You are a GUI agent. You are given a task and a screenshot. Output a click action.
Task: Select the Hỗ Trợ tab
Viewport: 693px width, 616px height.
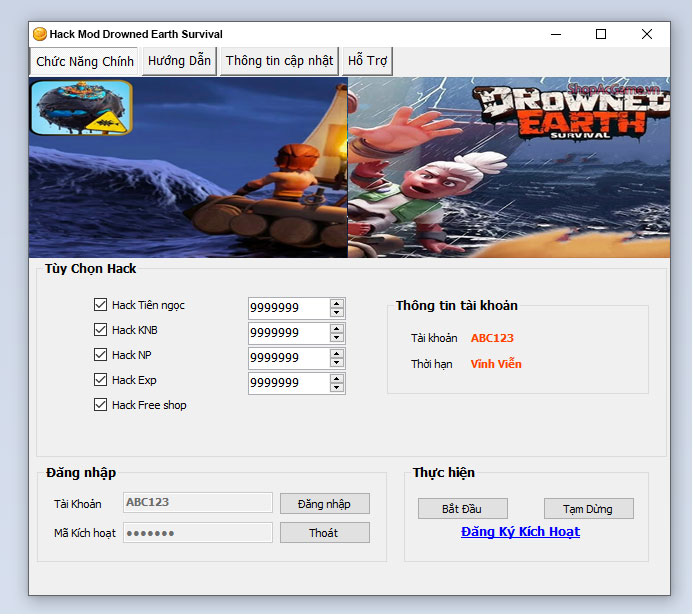click(367, 61)
